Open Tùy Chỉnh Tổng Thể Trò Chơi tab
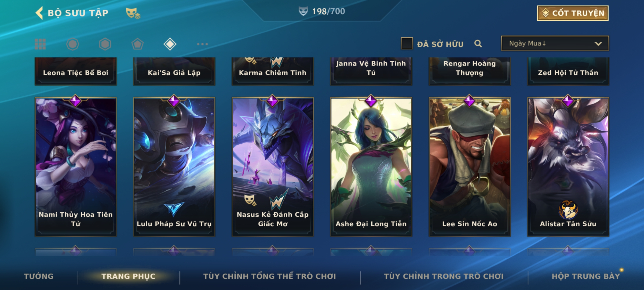Screen dimensions: 644x290 click(269, 276)
